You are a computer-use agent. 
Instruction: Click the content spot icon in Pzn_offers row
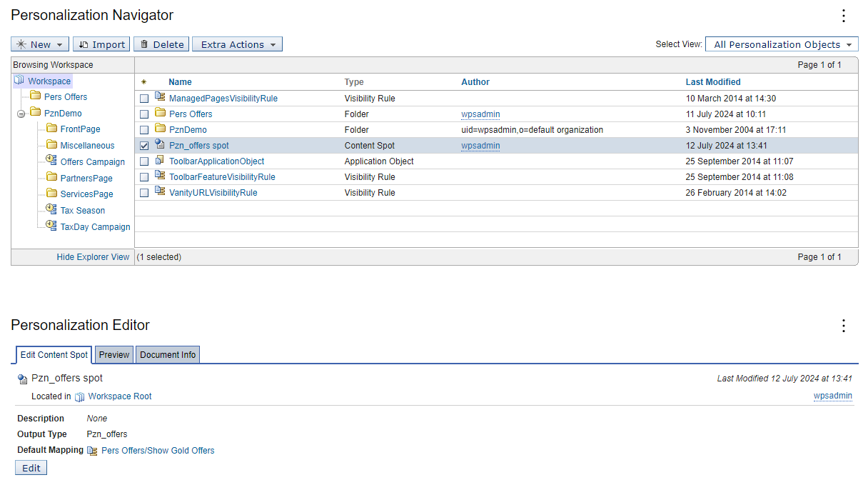tap(160, 145)
